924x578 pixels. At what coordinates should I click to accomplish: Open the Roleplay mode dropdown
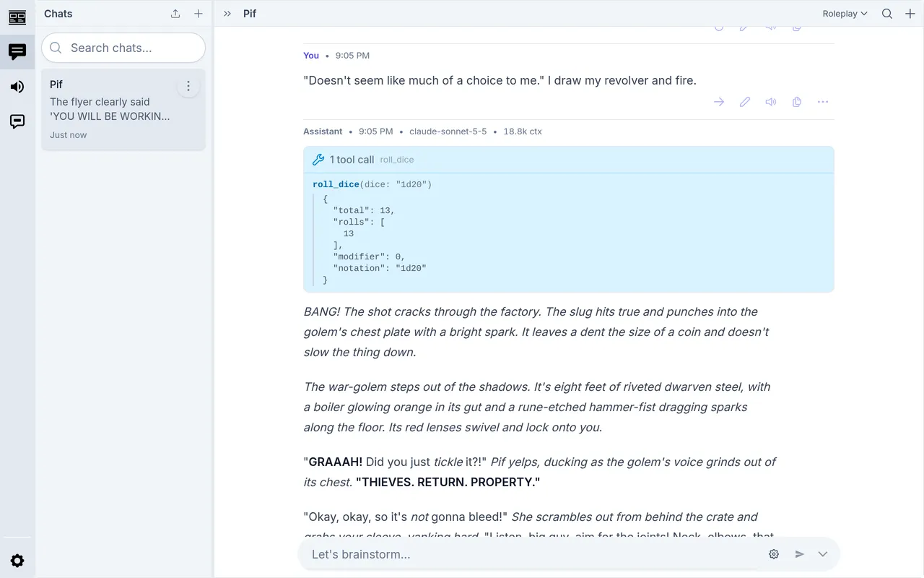click(845, 14)
